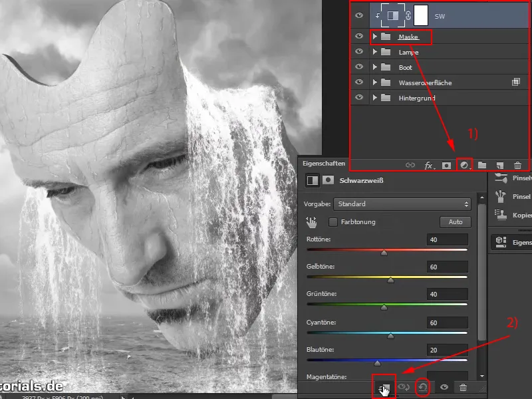Image resolution: width=532 pixels, height=399 pixels.
Task: Click the Gelbtöne slider handle
Action: 390,280
